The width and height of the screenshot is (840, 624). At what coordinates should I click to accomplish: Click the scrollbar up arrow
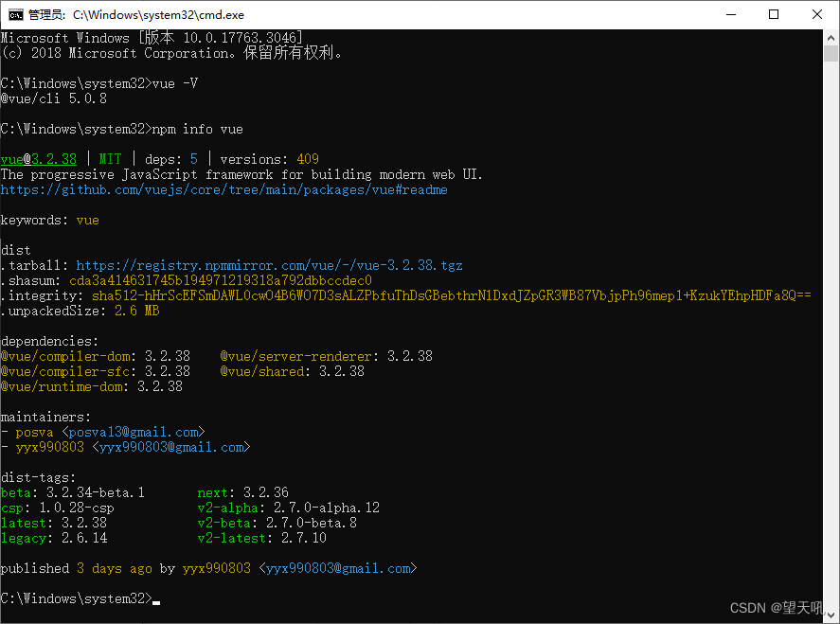(x=831, y=38)
